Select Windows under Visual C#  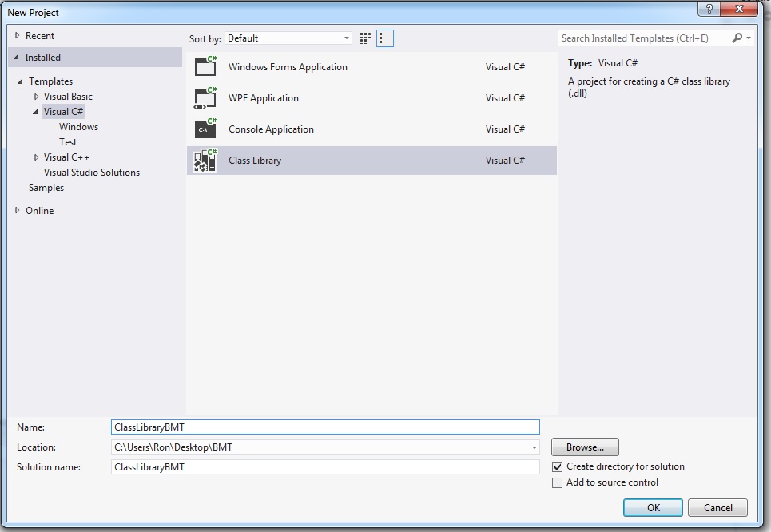click(x=78, y=127)
